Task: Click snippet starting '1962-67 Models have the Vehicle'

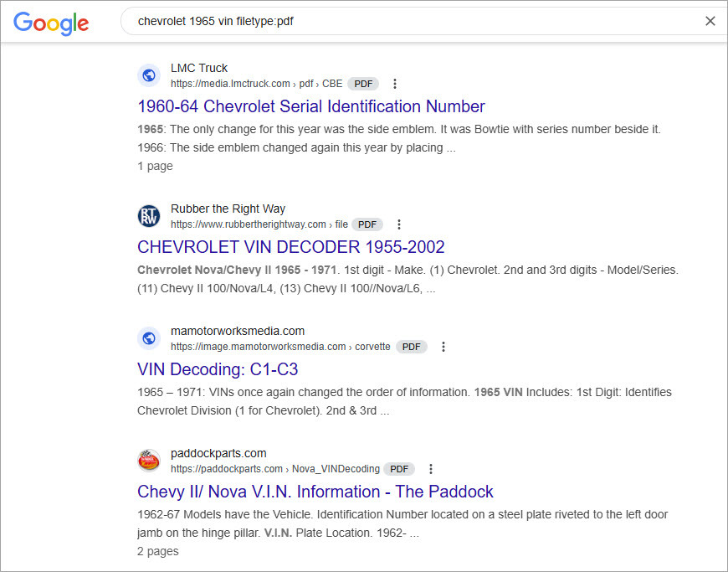Action: [402, 523]
